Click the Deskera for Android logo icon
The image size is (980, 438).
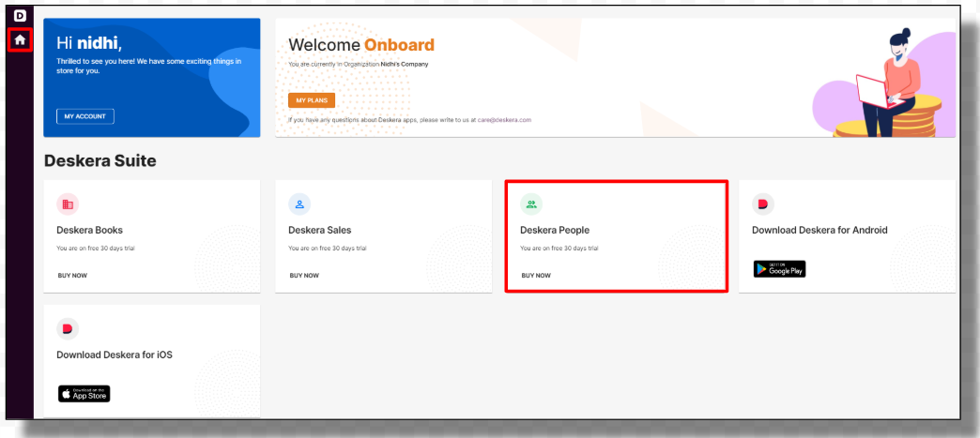763,204
